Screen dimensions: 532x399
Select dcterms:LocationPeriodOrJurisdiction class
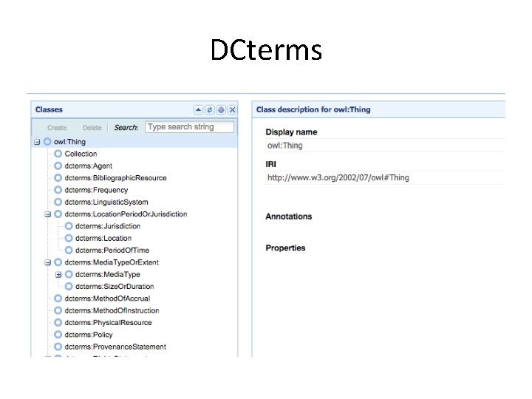pyautogui.click(x=126, y=214)
